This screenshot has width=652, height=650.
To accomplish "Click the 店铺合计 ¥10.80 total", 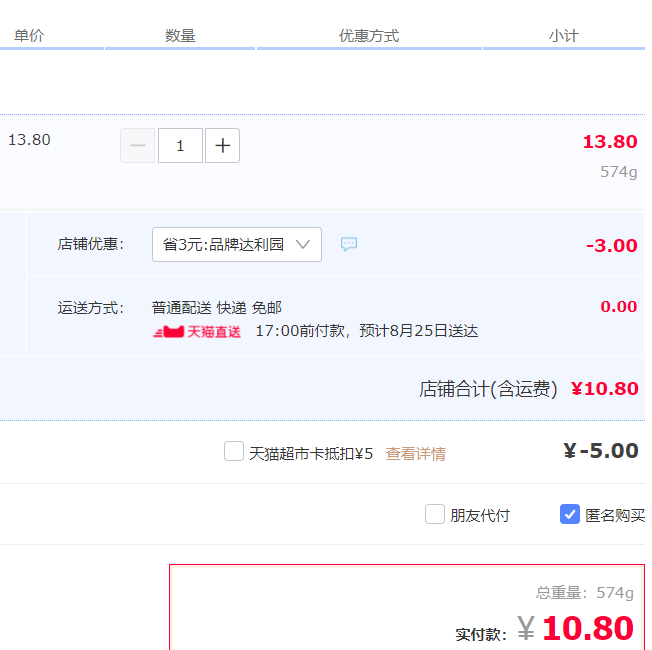I will 604,389.
